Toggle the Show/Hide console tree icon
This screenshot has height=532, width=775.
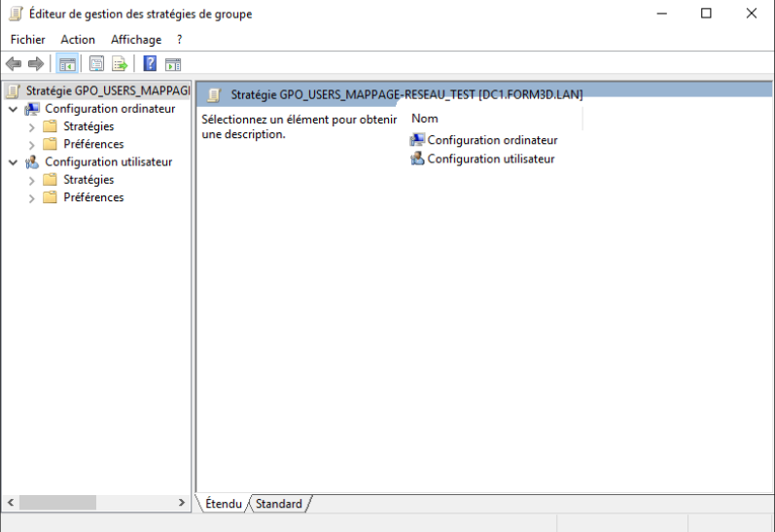pos(67,64)
